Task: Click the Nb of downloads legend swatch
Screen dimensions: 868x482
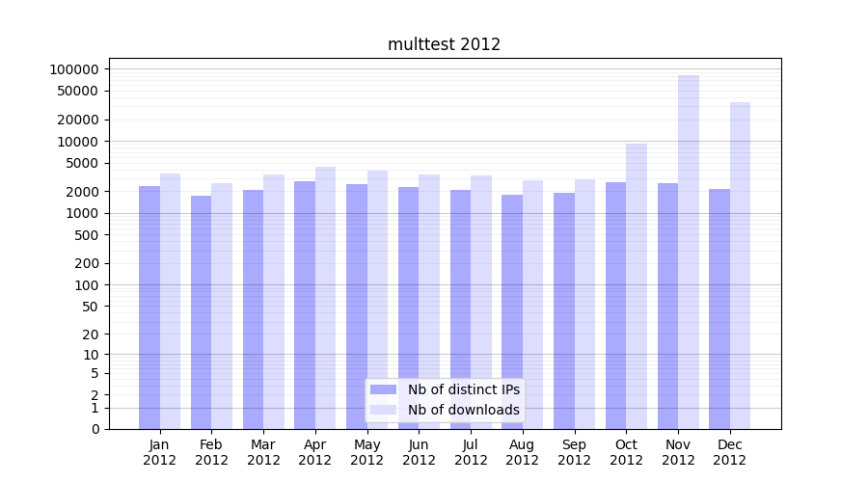Action: pyautogui.click(x=383, y=410)
